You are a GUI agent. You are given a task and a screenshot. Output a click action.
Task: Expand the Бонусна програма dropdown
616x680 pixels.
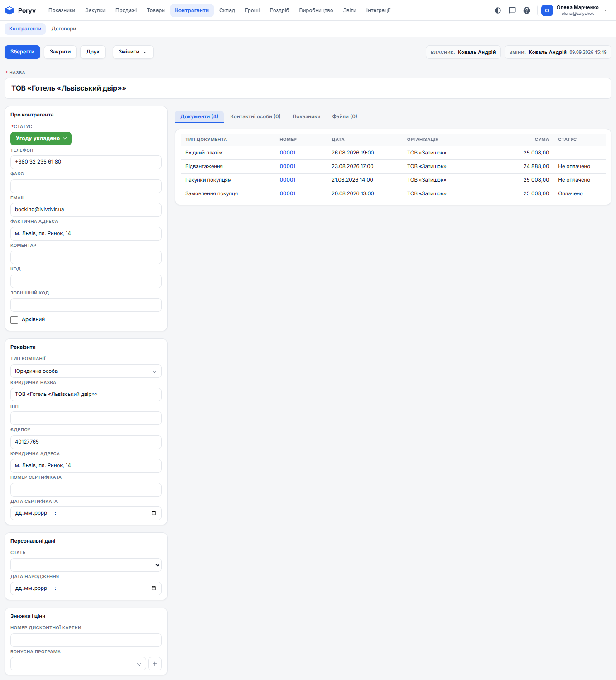pos(78,664)
